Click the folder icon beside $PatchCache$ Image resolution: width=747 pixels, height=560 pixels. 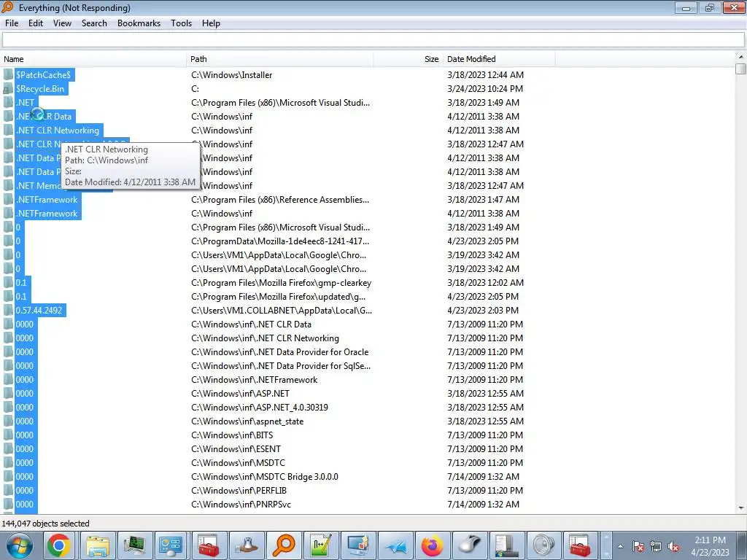(x=8, y=75)
